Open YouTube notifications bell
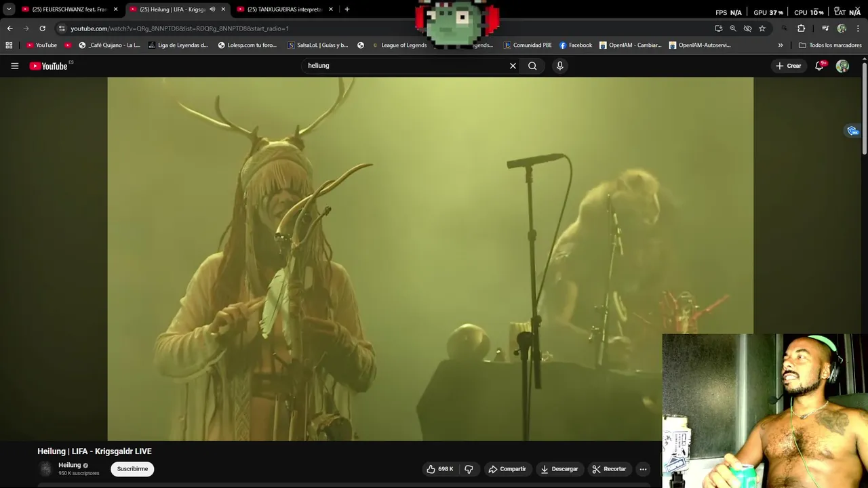This screenshot has height=488, width=868. pos(819,66)
